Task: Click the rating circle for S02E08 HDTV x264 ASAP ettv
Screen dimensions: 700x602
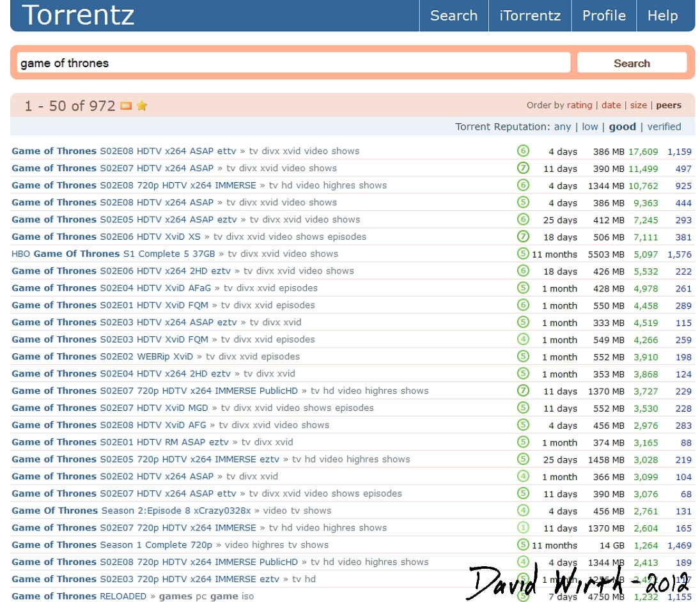Action: 523,151
